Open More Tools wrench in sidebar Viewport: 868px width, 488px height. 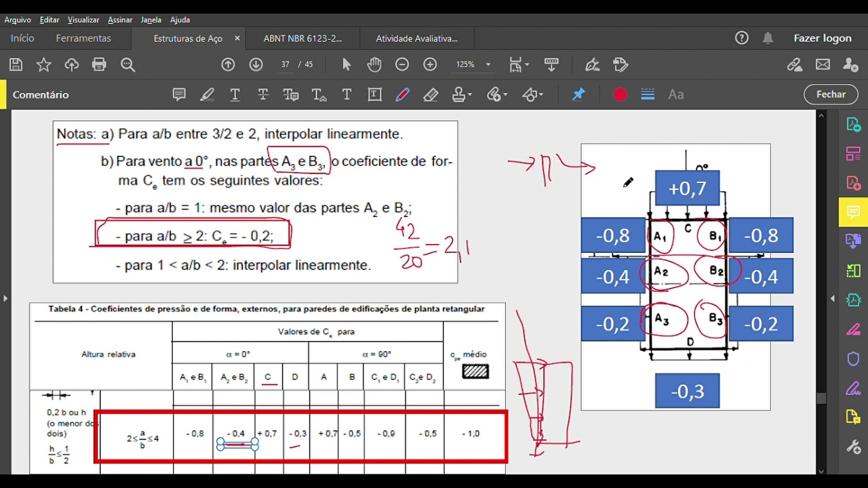click(x=853, y=447)
